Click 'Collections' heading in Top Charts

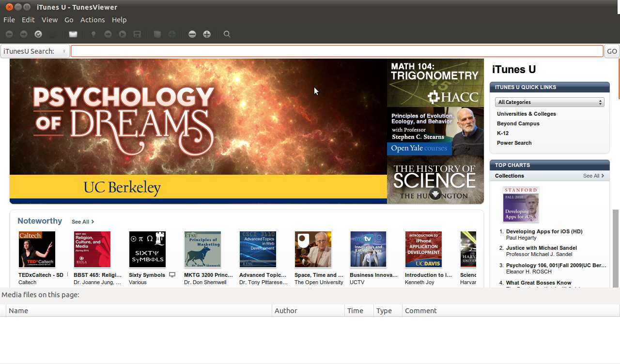pos(510,176)
